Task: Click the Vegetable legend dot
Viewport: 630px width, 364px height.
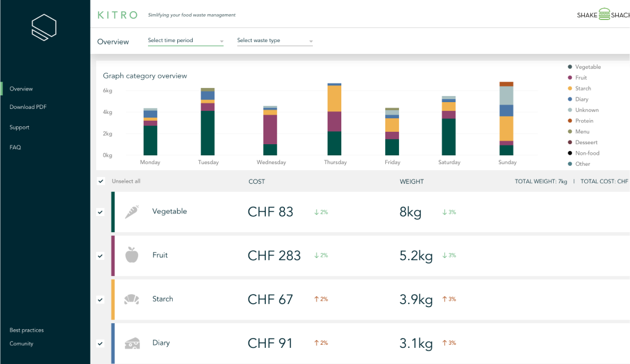Action: [x=570, y=67]
